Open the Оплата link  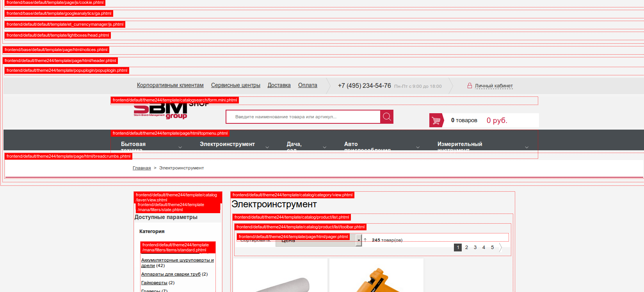(308, 85)
